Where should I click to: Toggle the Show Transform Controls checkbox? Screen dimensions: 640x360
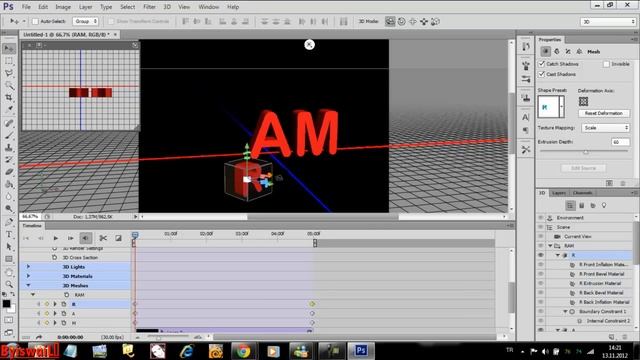coord(111,21)
